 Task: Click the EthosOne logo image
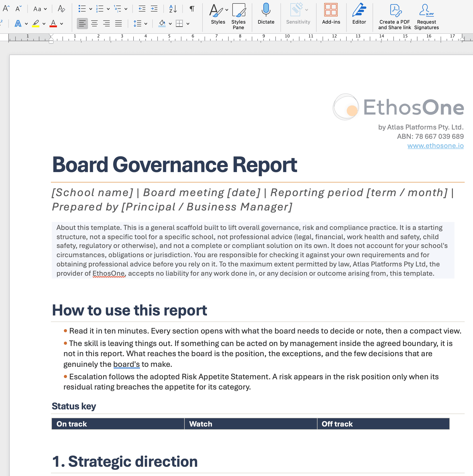coord(398,107)
